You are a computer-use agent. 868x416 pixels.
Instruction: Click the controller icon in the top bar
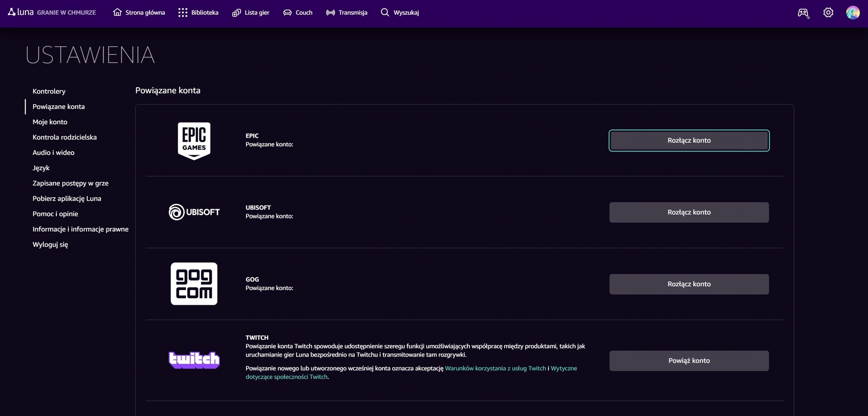point(803,13)
